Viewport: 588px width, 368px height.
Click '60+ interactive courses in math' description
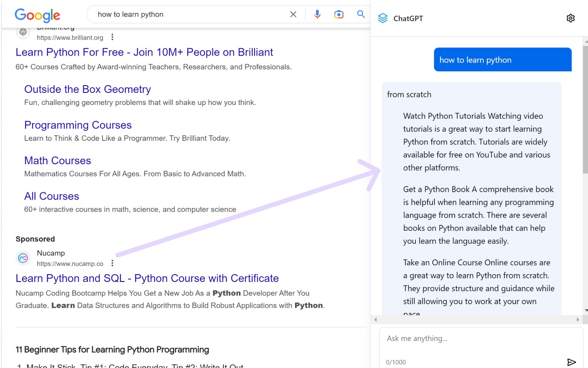(x=130, y=209)
